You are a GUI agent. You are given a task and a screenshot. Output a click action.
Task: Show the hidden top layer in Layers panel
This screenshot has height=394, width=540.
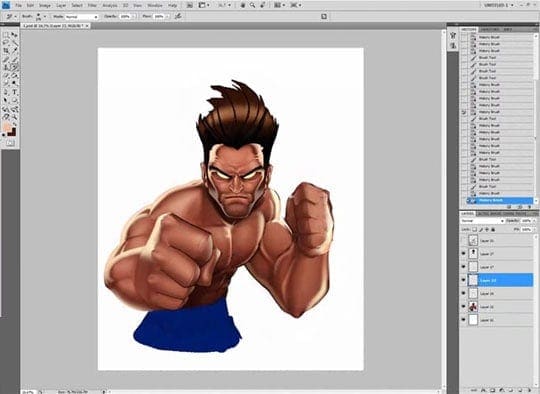(x=463, y=240)
